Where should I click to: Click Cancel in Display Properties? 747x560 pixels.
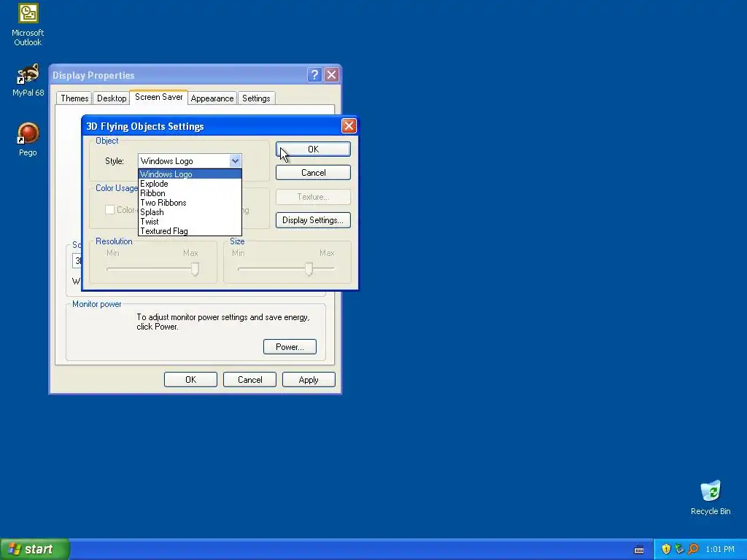tap(249, 379)
